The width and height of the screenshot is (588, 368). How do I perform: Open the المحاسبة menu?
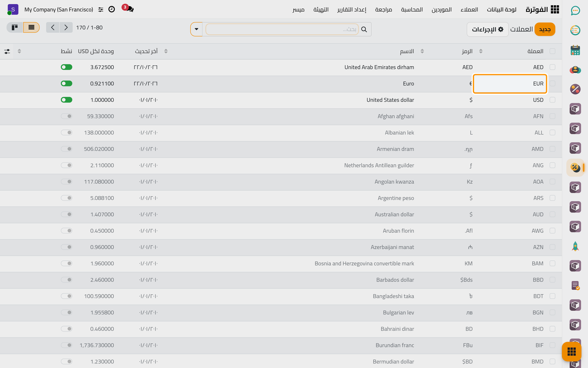pyautogui.click(x=412, y=10)
